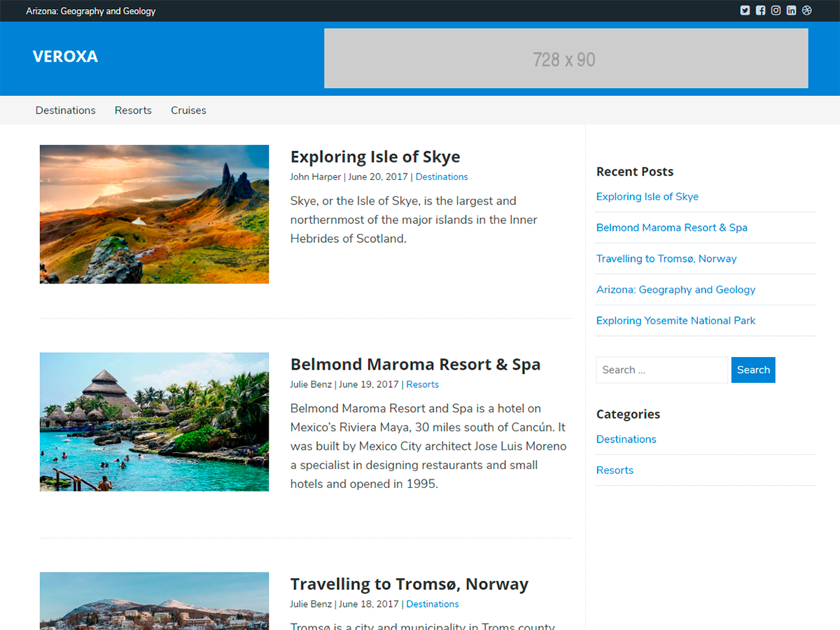This screenshot has height=630, width=840.
Task: Click inside the search input field
Action: [661, 370]
